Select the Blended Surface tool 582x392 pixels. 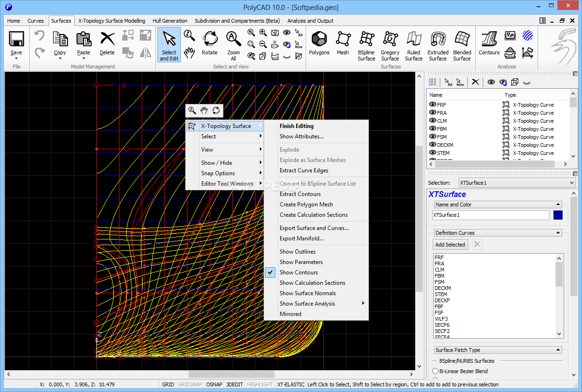(x=462, y=46)
